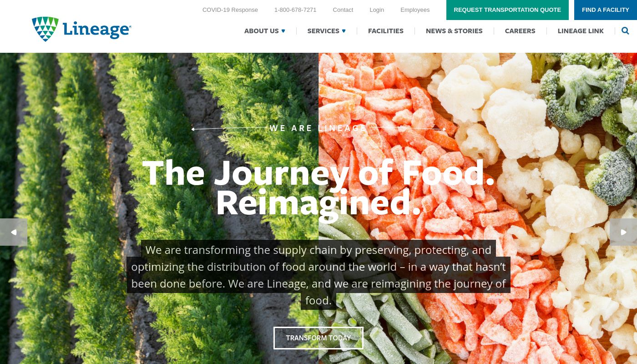
Task: Click the Journey of Food headline
Action: click(318, 187)
